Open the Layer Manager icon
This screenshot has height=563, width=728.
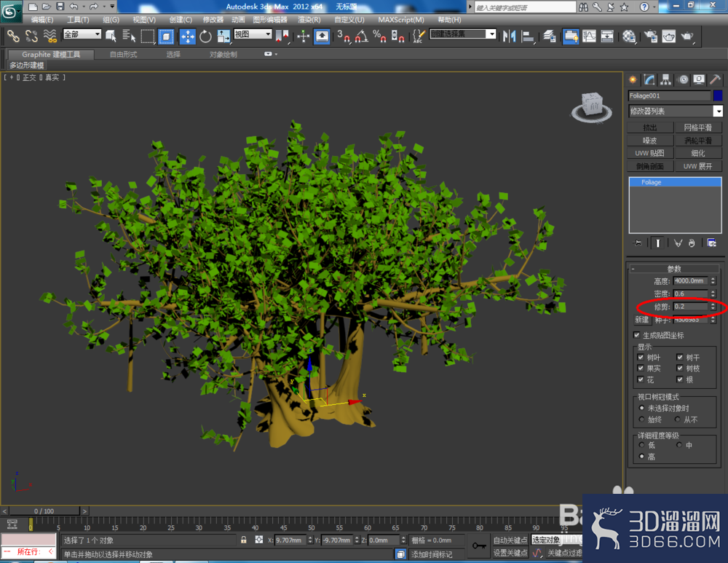[x=550, y=36]
